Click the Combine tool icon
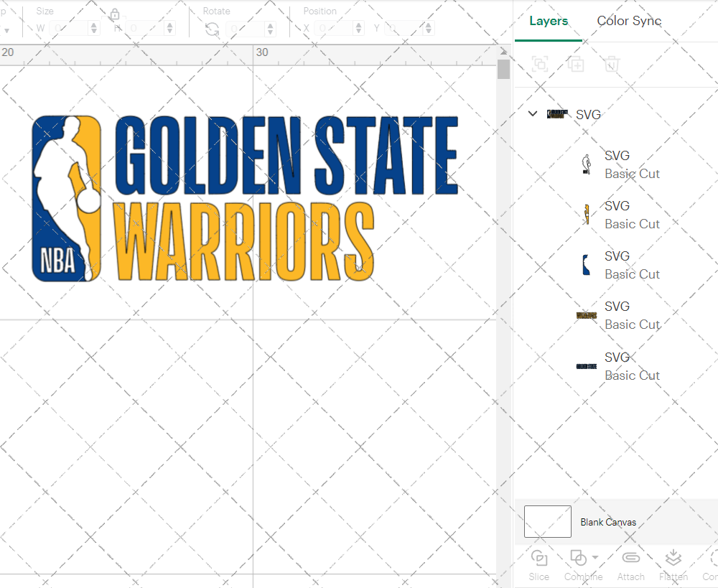Screen dimensions: 718x588 point(578,558)
